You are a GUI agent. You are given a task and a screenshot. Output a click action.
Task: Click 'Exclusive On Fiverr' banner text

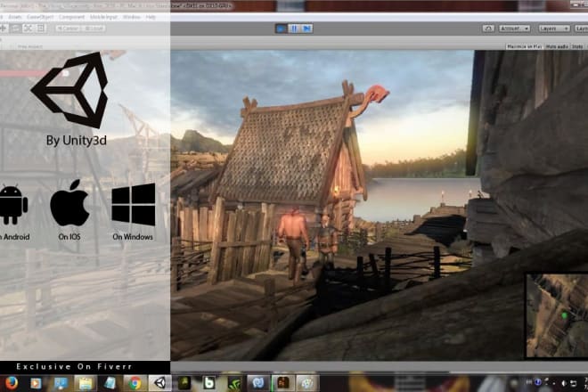(x=74, y=366)
